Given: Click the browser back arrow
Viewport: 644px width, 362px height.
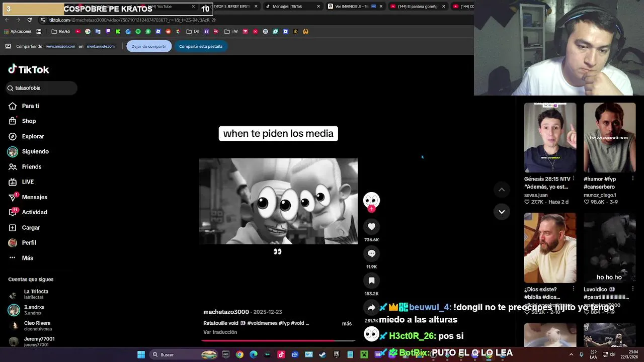Looking at the screenshot, I should click(7, 20).
